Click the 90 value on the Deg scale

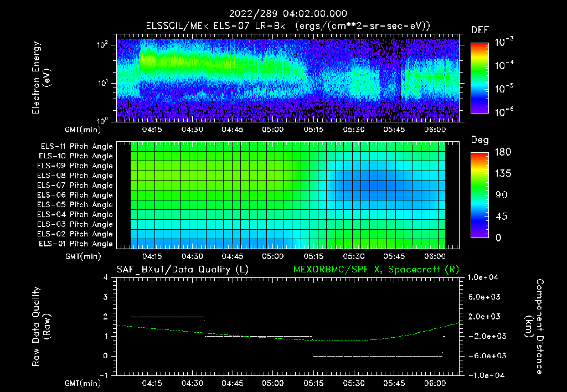click(501, 195)
